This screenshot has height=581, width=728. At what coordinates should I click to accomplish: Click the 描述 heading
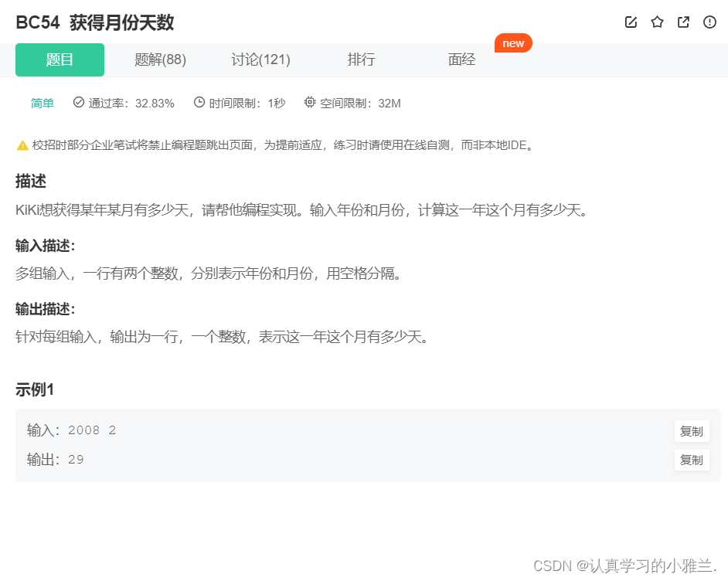pos(31,181)
